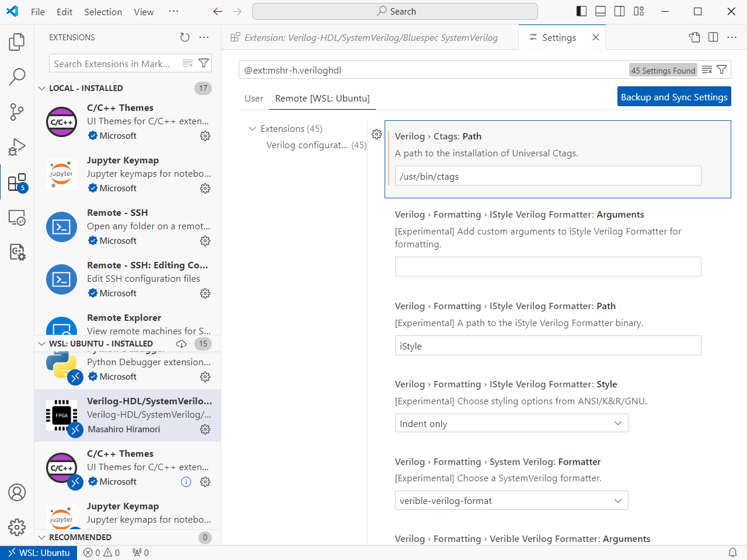
Task: Click IStyle Formatter Arguments input field
Action: tap(548, 267)
